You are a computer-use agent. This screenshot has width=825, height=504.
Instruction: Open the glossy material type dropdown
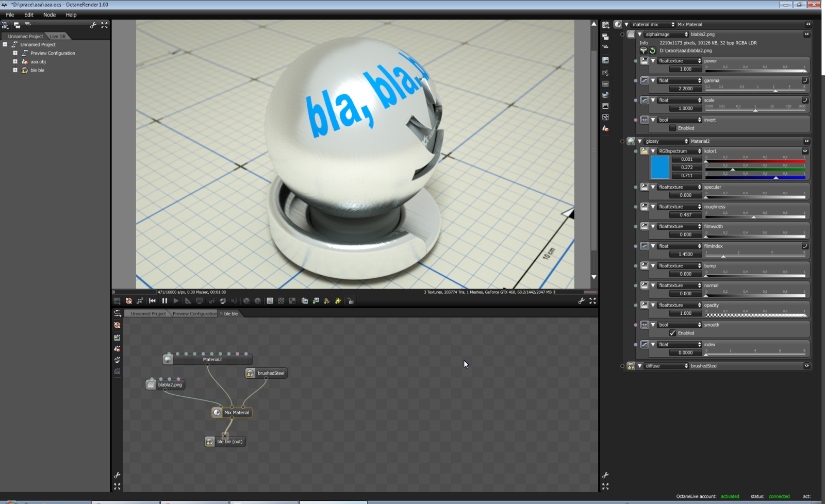[666, 141]
